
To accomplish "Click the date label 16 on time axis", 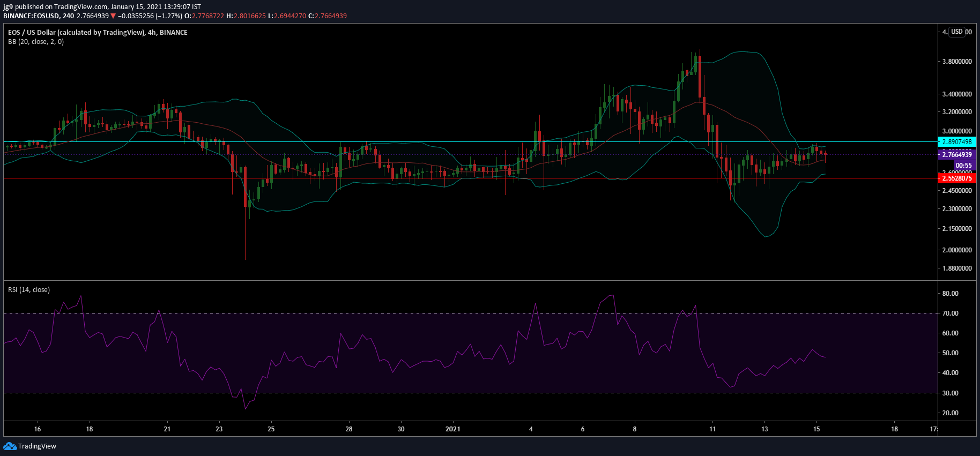I will coord(38,429).
